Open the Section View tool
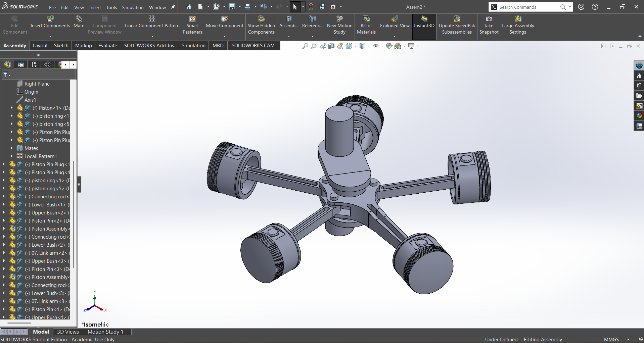 (331, 46)
